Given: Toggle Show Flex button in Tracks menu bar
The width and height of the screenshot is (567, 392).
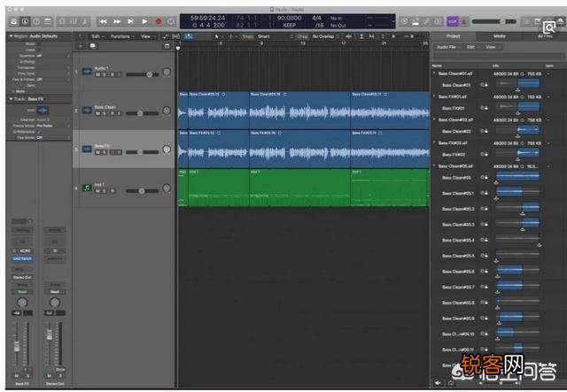Looking at the screenshot, I should point(175,36).
